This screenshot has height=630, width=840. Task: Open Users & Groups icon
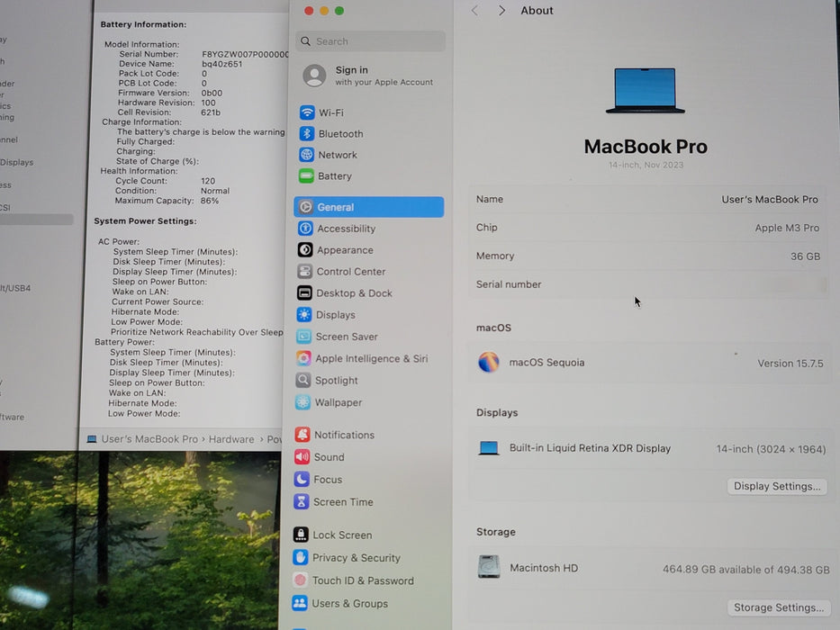coord(300,603)
